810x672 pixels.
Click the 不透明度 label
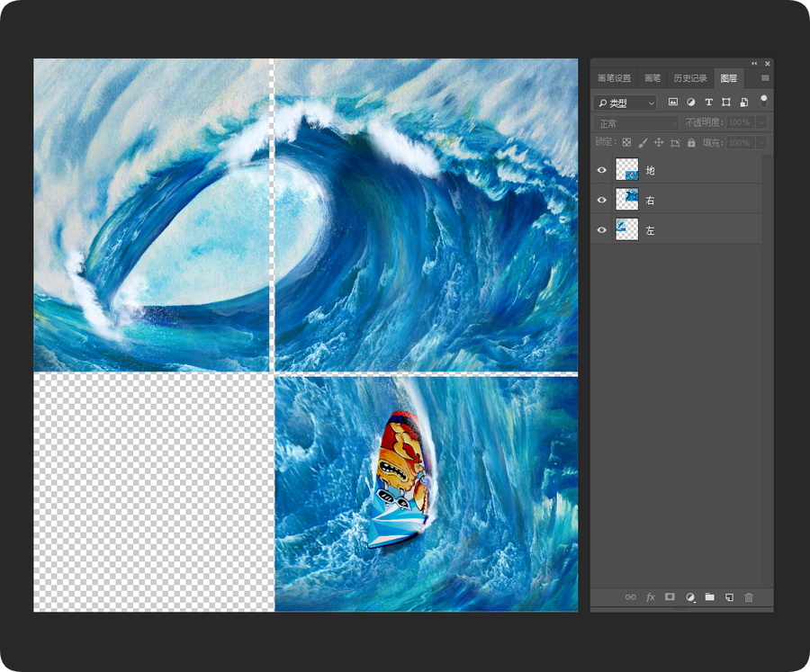coord(704,122)
